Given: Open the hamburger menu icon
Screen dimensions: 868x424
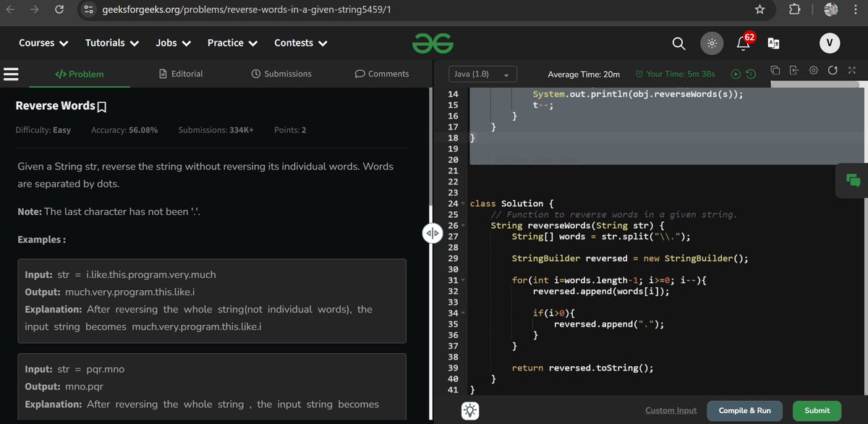Looking at the screenshot, I should coord(11,74).
